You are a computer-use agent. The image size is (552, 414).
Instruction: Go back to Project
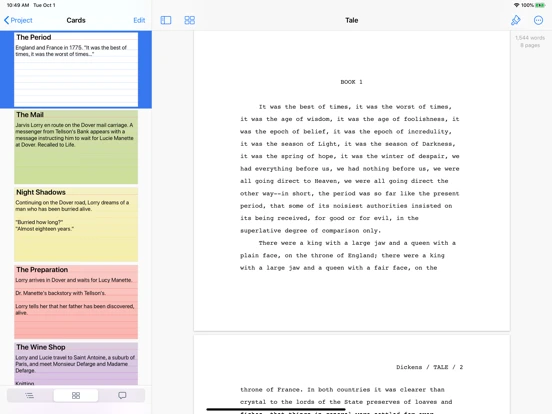(x=18, y=20)
